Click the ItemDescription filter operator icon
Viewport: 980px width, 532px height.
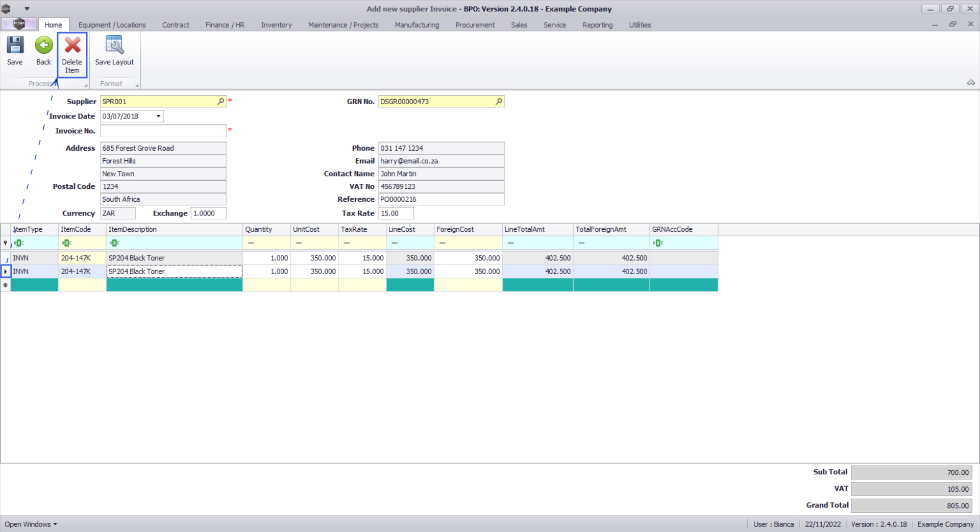coord(114,243)
